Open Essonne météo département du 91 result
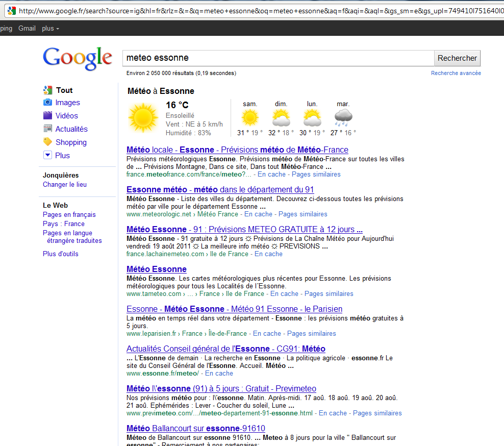 [x=220, y=190]
